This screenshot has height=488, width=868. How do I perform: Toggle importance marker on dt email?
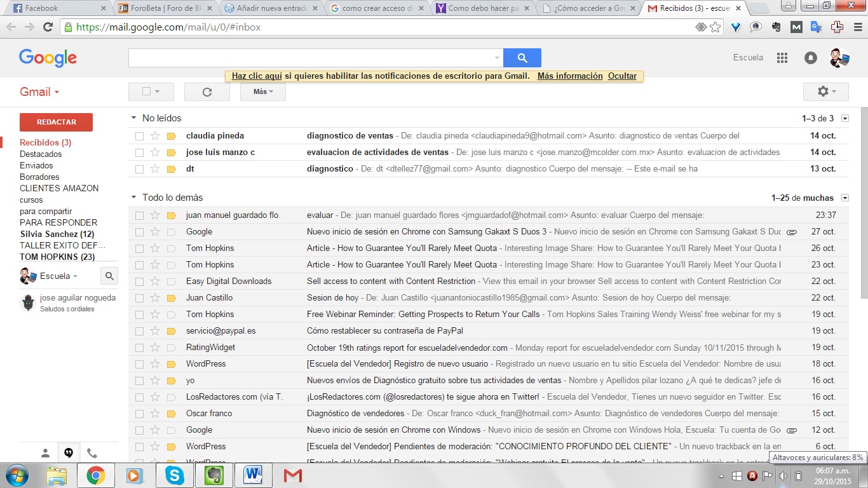point(171,168)
